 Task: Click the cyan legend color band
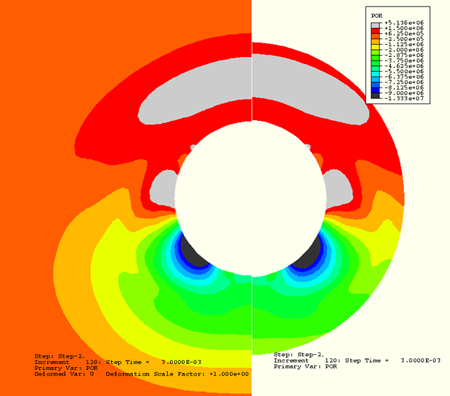coord(375,74)
